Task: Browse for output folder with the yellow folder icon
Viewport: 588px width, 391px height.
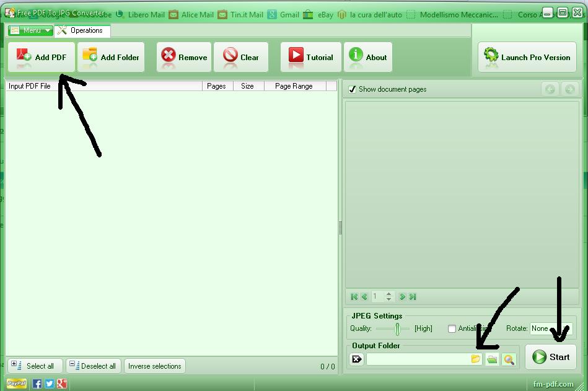Action: [475, 359]
